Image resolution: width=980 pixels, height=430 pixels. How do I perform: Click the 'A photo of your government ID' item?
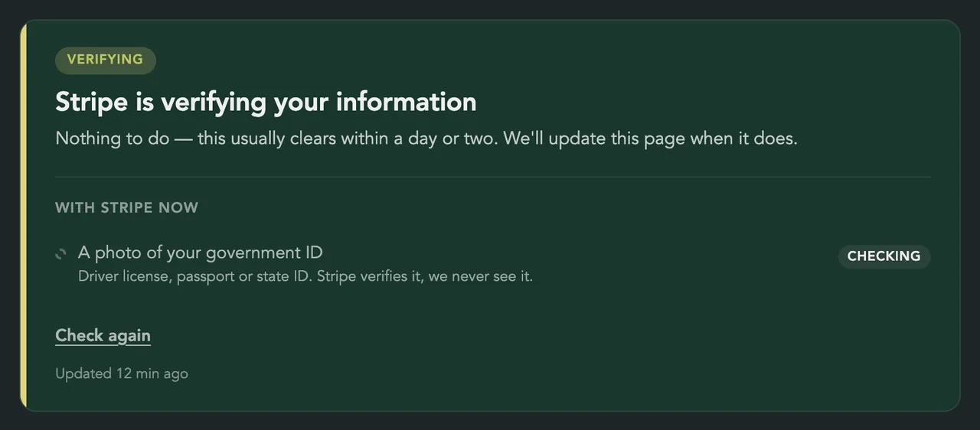[x=201, y=252]
